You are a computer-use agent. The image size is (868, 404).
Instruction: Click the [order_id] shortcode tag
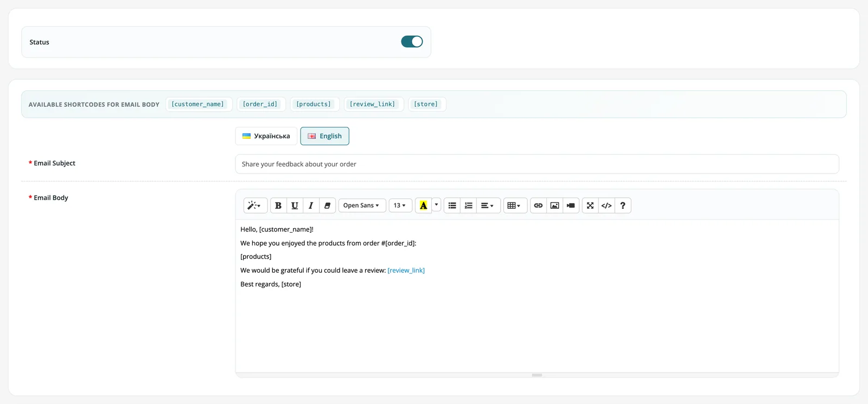[x=260, y=104]
